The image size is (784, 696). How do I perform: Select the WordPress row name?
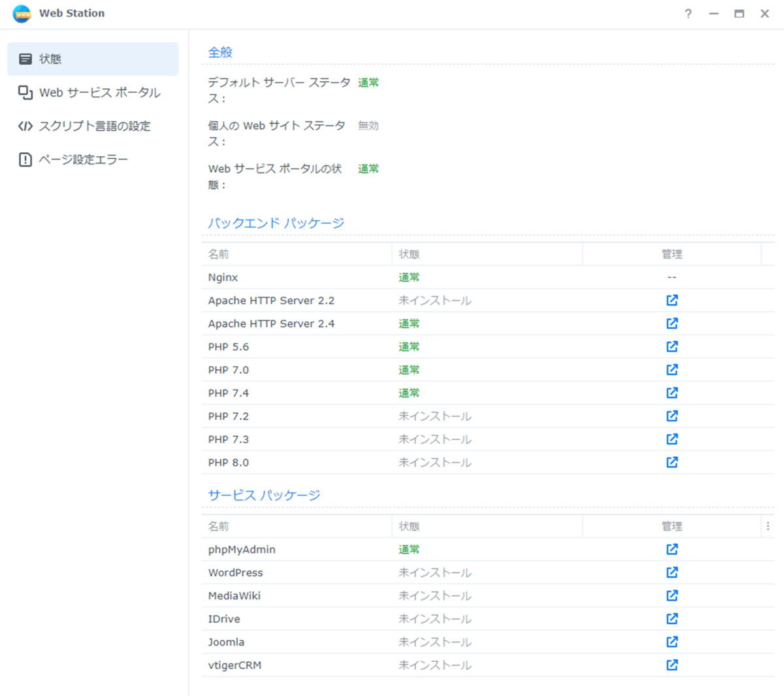coord(235,572)
